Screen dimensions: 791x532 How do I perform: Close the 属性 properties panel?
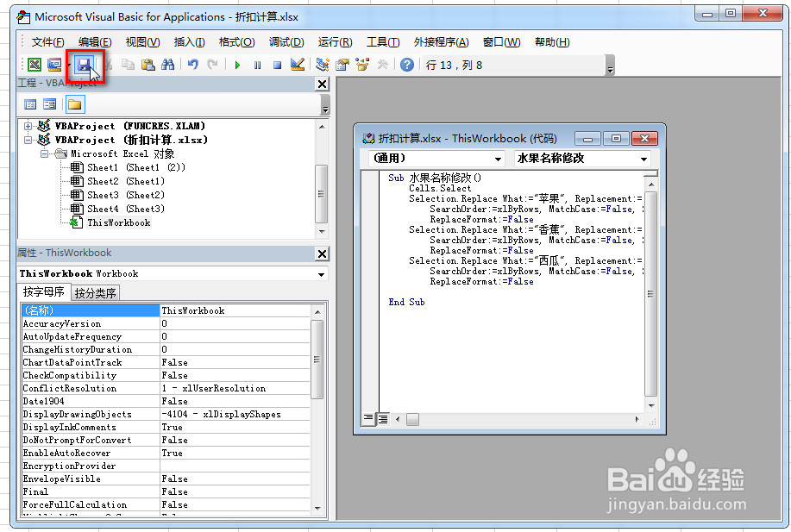pos(322,253)
